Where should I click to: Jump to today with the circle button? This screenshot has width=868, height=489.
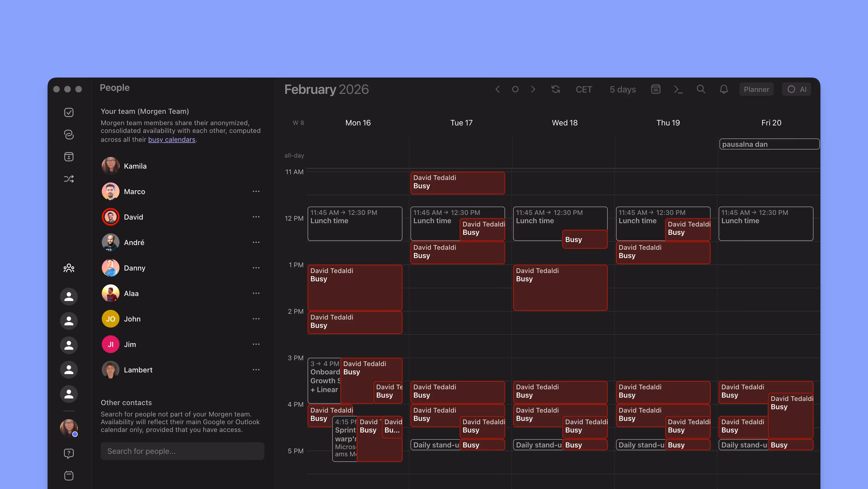click(x=515, y=89)
